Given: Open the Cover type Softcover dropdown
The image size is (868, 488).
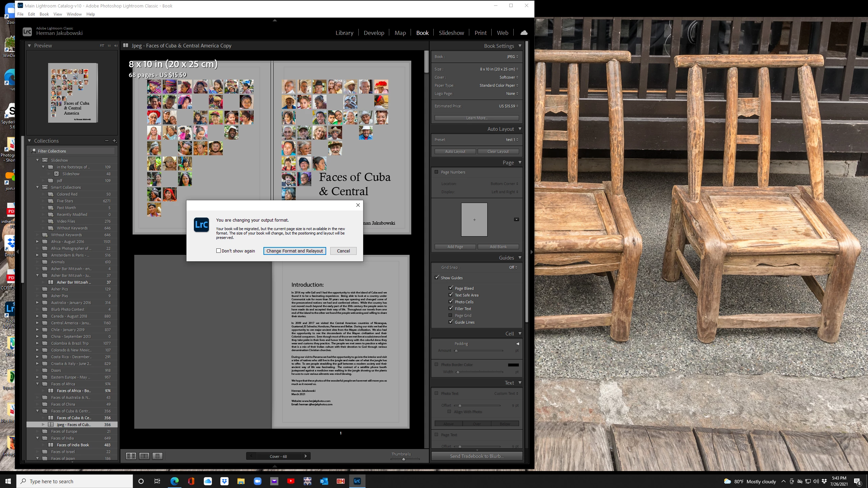Looking at the screenshot, I should click(x=509, y=77).
